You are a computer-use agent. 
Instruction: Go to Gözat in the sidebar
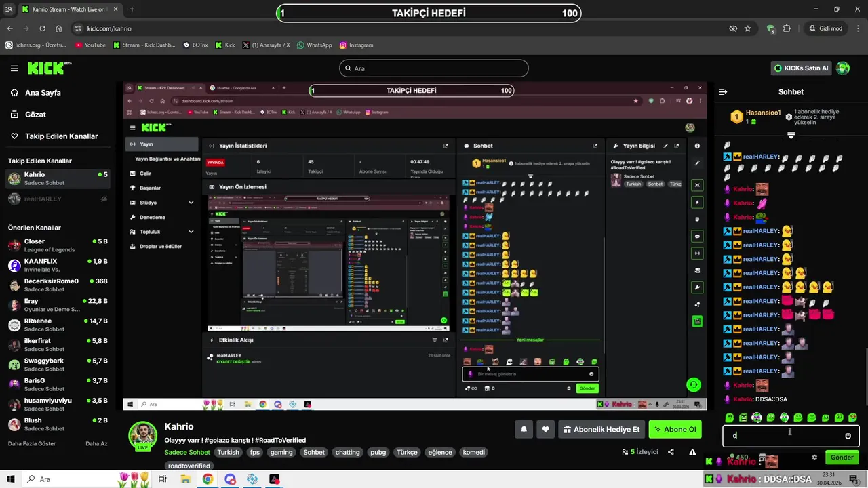click(35, 115)
